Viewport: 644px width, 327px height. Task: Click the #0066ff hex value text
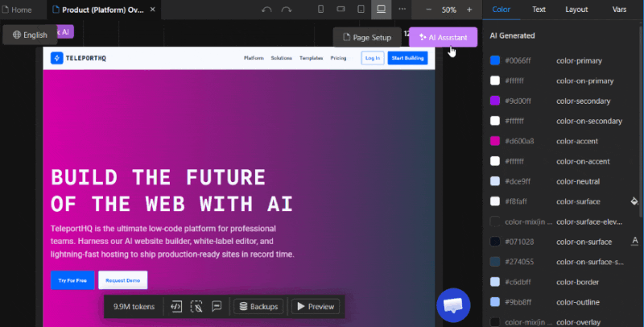pyautogui.click(x=518, y=60)
